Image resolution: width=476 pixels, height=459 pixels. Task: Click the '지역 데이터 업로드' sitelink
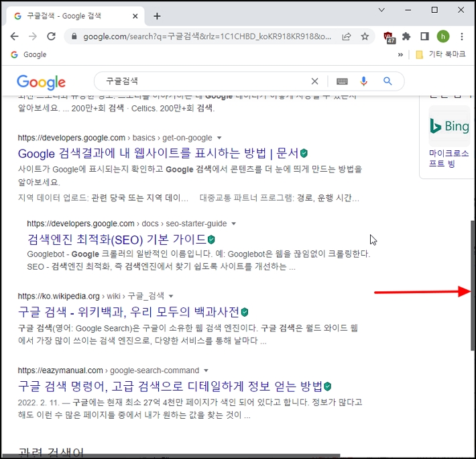pos(53,198)
